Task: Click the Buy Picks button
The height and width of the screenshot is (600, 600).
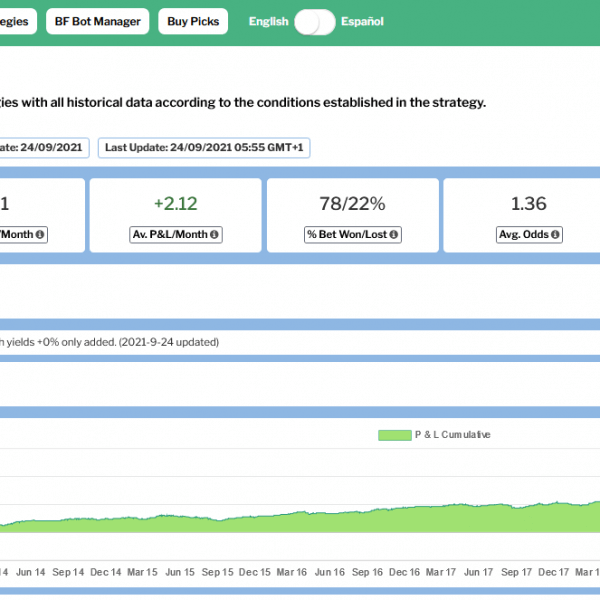Action: [193, 21]
